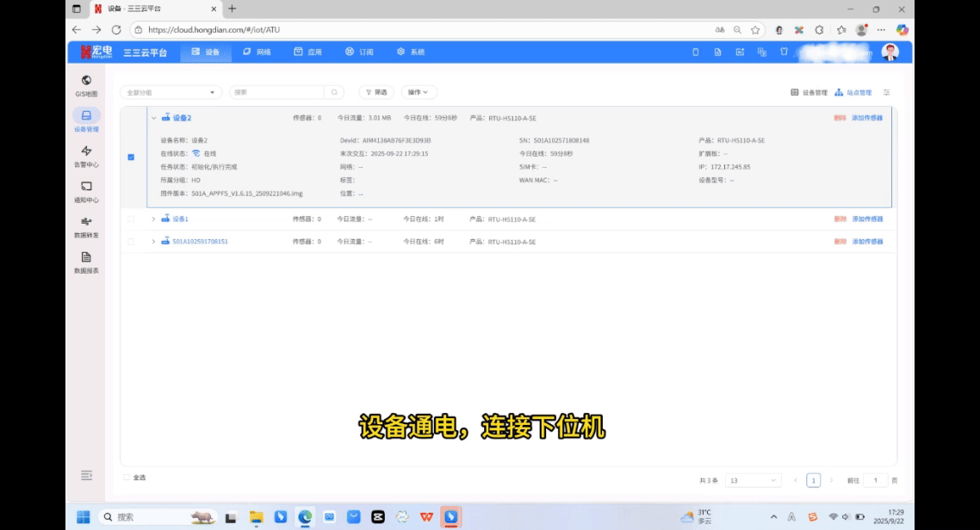Click the user avatar in top bar

(x=890, y=52)
